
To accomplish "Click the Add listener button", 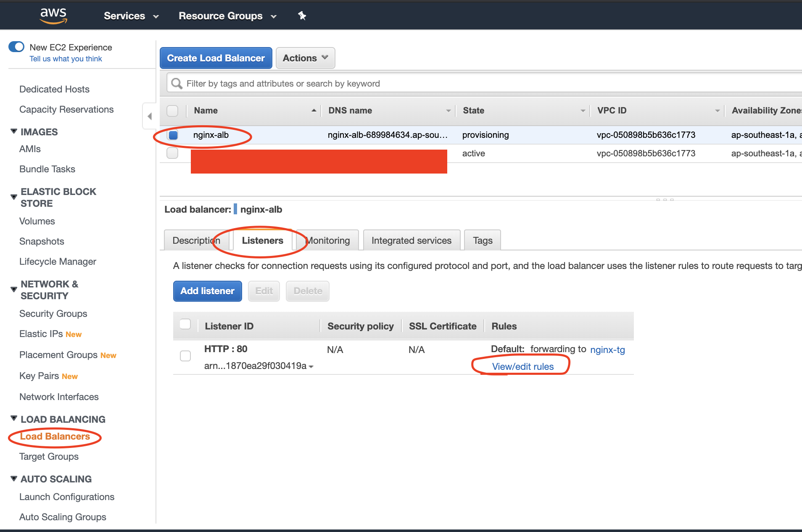I will [x=207, y=291].
